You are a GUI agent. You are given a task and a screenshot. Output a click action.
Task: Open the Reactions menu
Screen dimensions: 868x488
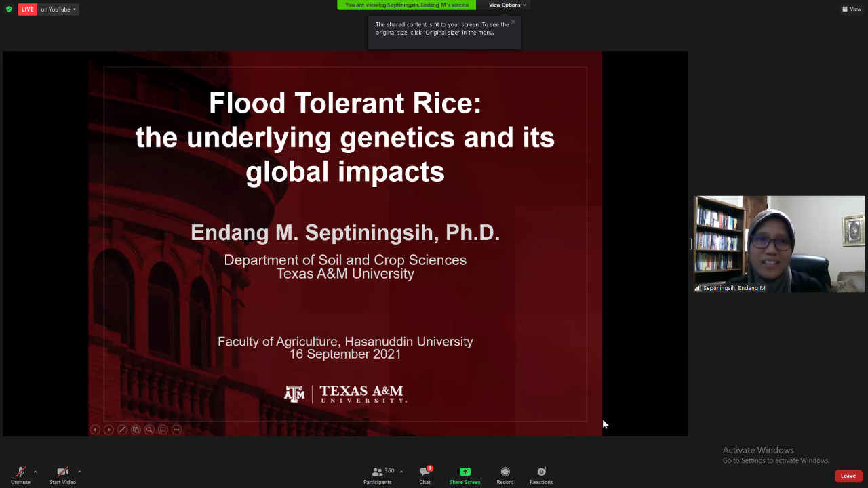point(541,475)
